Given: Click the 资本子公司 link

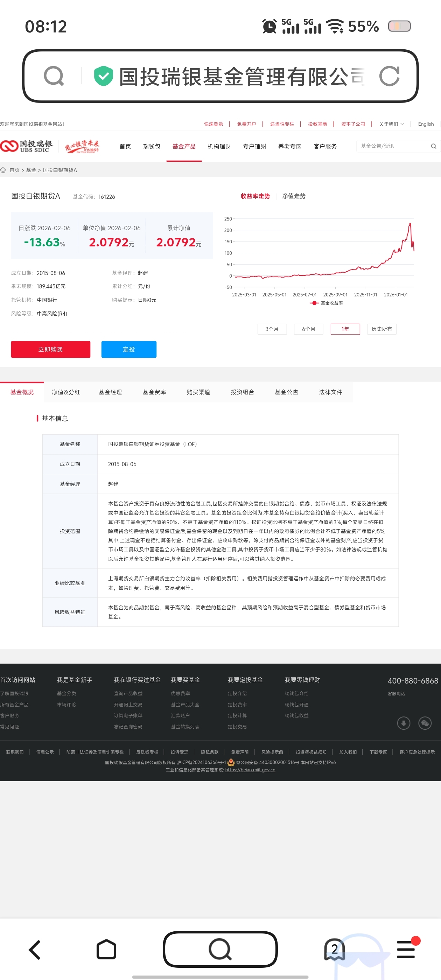Looking at the screenshot, I should [353, 124].
